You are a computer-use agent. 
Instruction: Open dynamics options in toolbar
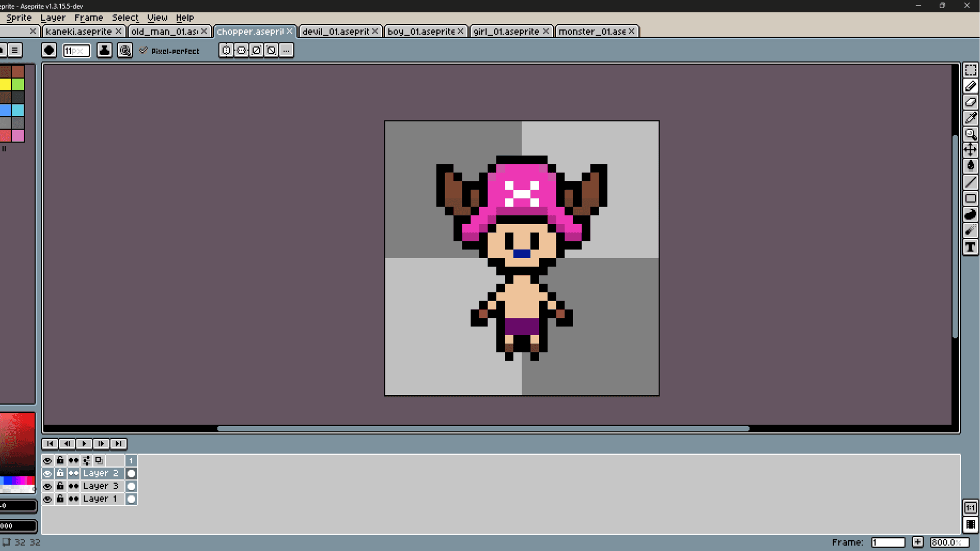(x=125, y=50)
